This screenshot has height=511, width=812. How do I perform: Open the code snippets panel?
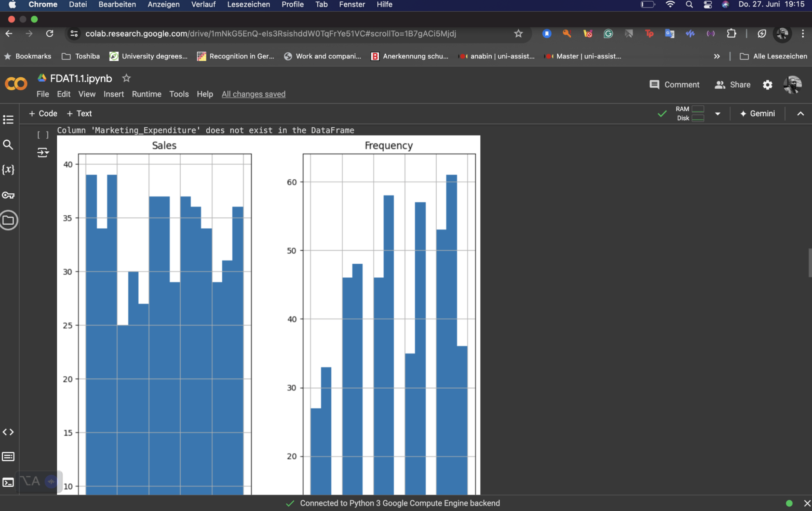click(x=8, y=432)
